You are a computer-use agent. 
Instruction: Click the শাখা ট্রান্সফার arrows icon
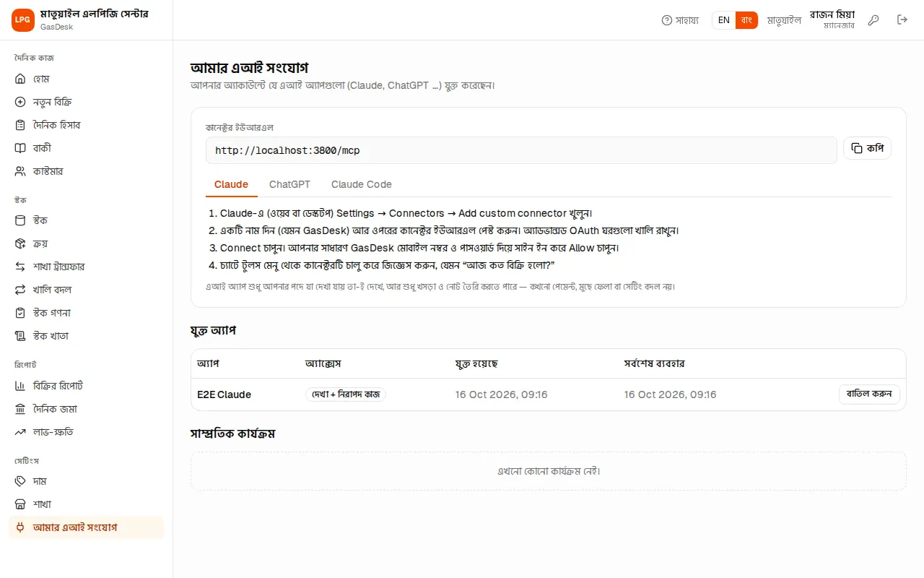(x=20, y=267)
